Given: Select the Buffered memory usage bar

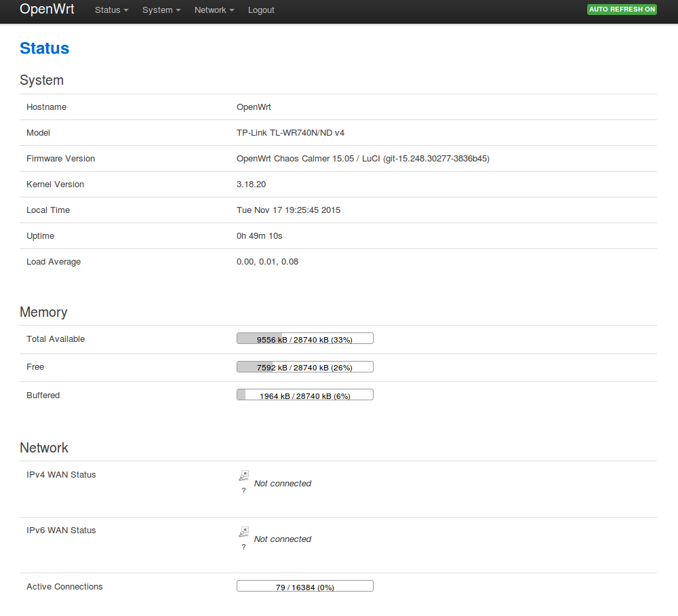Looking at the screenshot, I should point(304,395).
